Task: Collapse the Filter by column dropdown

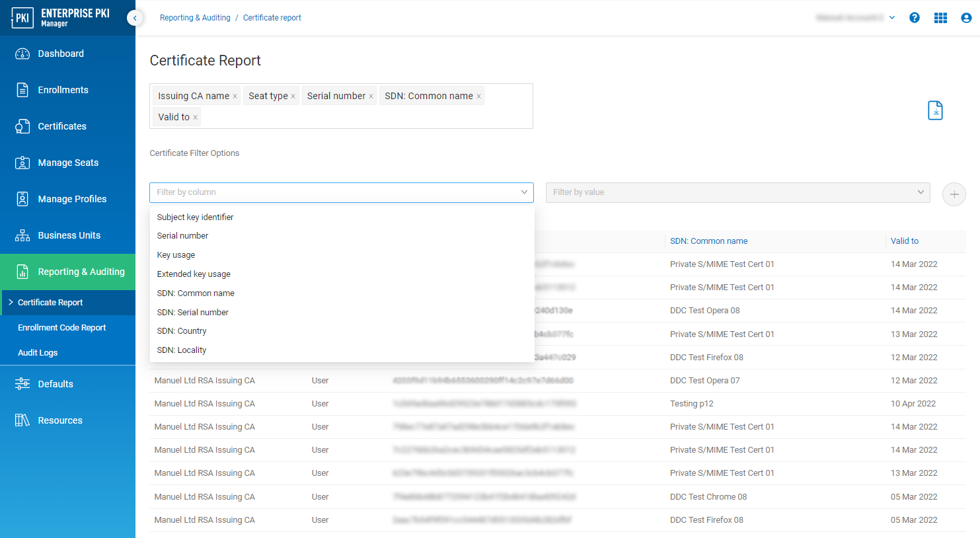Action: pos(524,192)
